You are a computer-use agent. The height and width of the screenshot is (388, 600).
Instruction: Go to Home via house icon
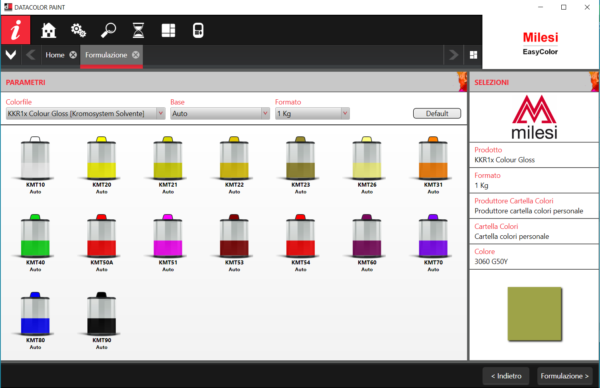pyautogui.click(x=49, y=30)
